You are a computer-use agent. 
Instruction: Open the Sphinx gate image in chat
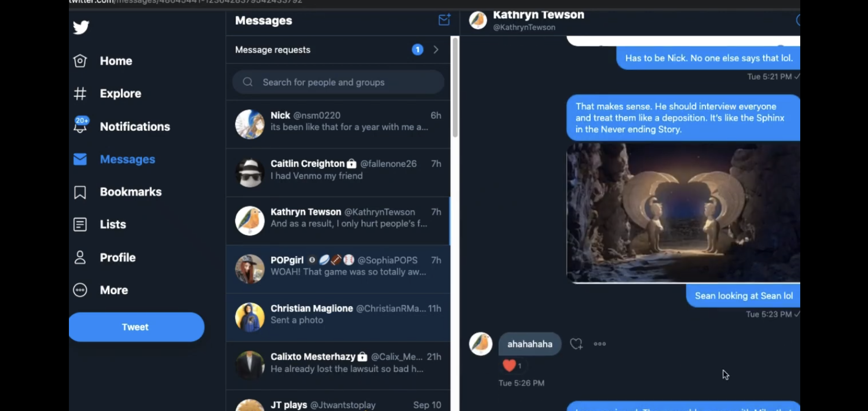pyautogui.click(x=683, y=213)
